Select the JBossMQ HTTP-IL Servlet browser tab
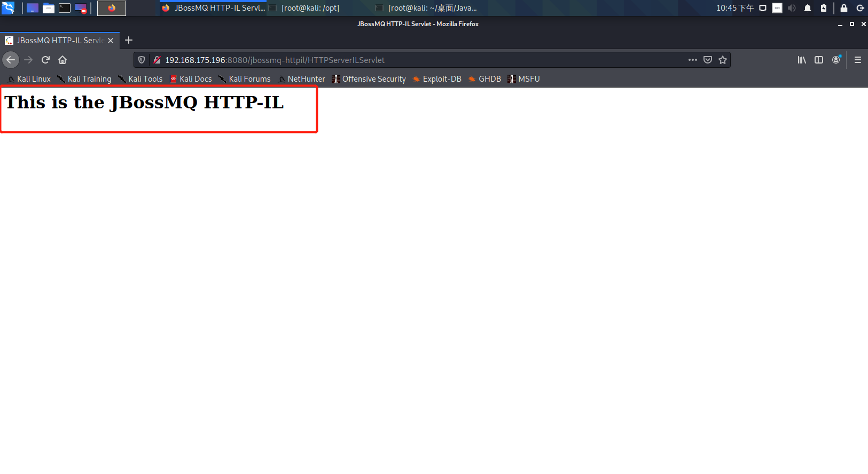 [60, 41]
